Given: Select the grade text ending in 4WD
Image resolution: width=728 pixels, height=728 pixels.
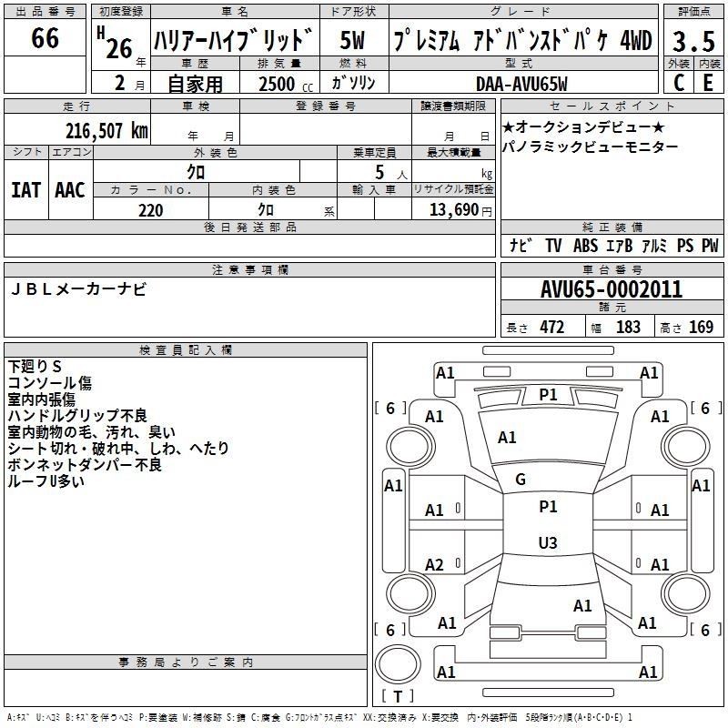Looking at the screenshot, I should point(523,40).
